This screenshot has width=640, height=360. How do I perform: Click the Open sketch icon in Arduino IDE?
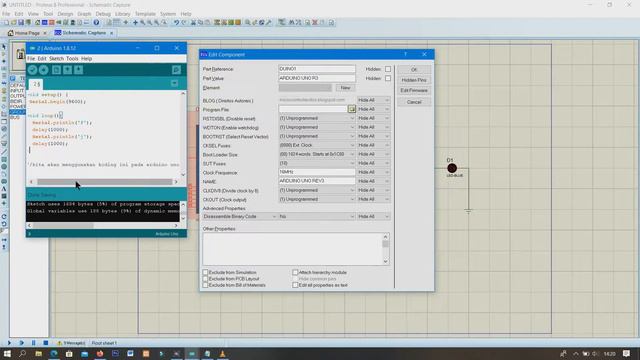67,70
